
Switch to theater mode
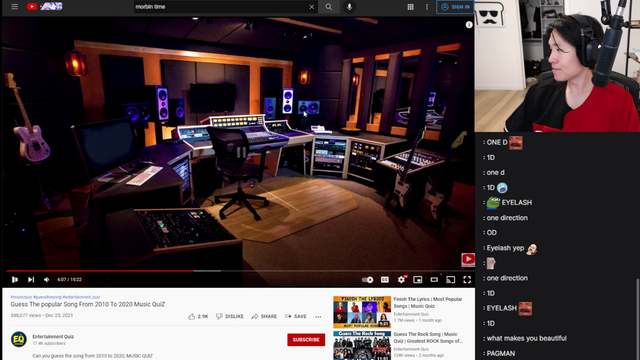(x=434, y=280)
